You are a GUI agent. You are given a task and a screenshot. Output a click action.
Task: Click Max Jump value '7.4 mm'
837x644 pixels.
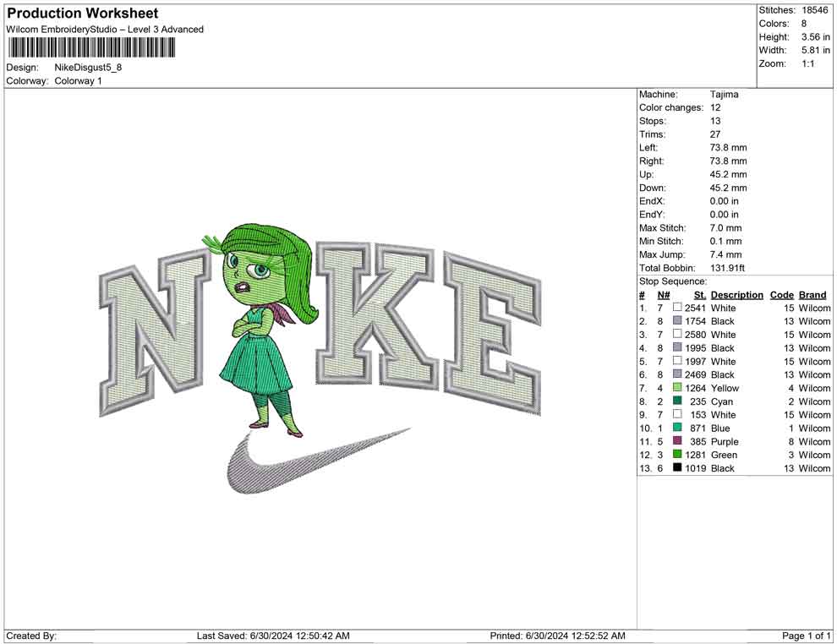[x=725, y=254]
